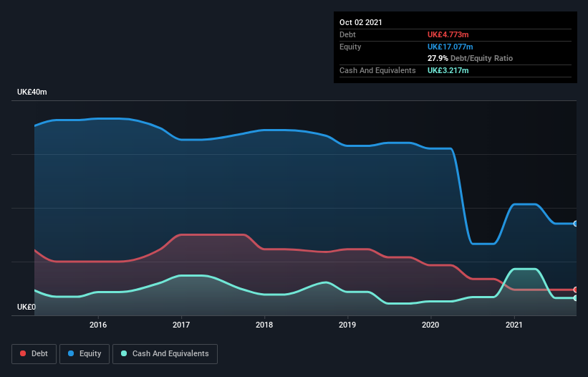Click the 2017 x-axis label
This screenshot has height=377, width=588.
[181, 325]
